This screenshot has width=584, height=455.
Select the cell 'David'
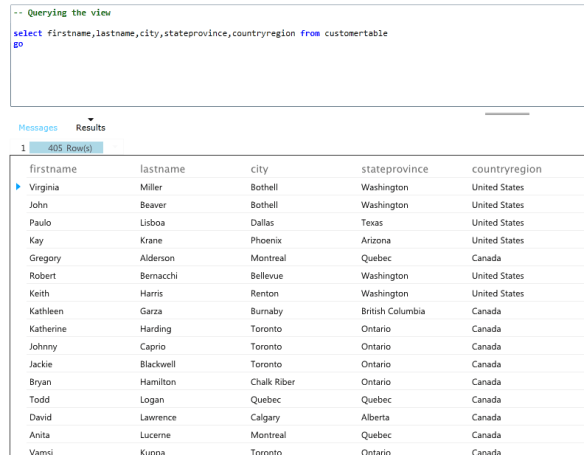(40, 417)
